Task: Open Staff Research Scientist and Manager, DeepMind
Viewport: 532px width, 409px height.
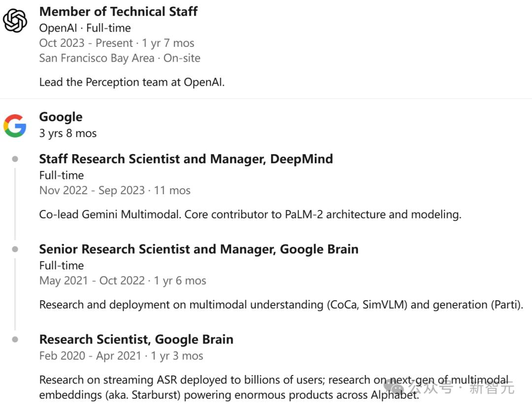Action: point(186,159)
